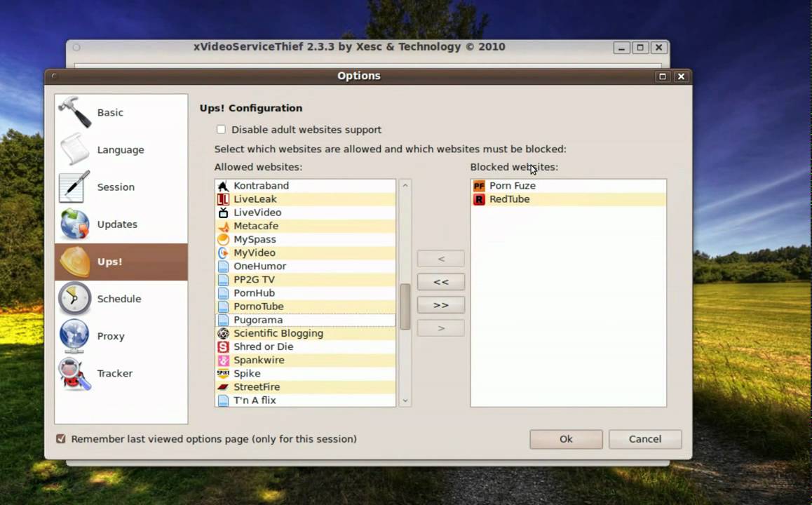This screenshot has width=812, height=505.
Task: Click the StreetFire red icon
Action: [223, 387]
